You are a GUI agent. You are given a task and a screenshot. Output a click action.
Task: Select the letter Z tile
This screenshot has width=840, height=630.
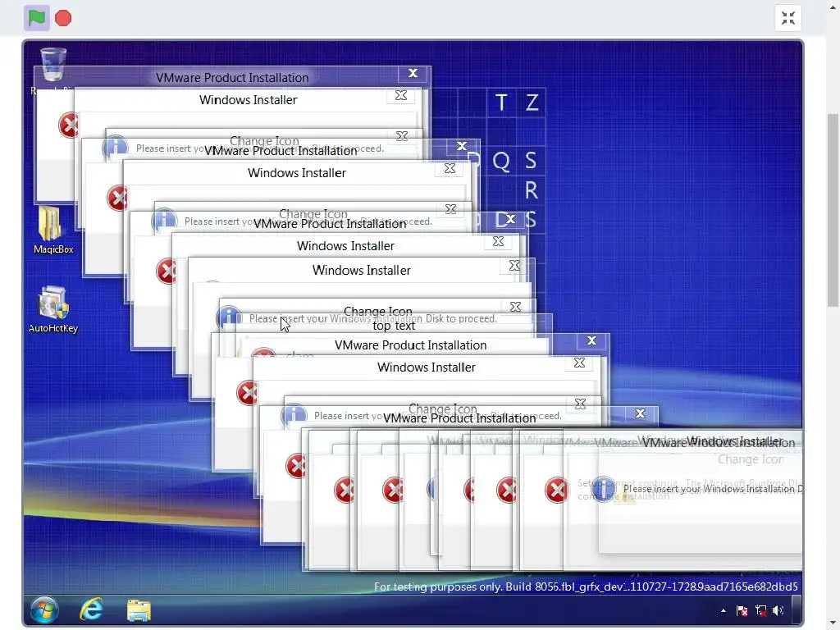(532, 103)
